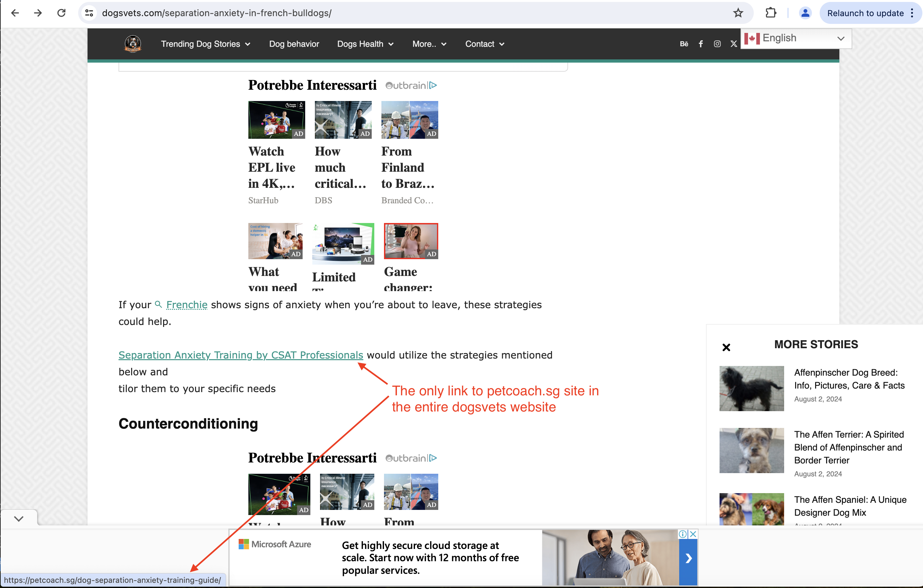Screen dimensions: 923x588
Task: Open The Affen Terrier story title
Action: click(849, 447)
